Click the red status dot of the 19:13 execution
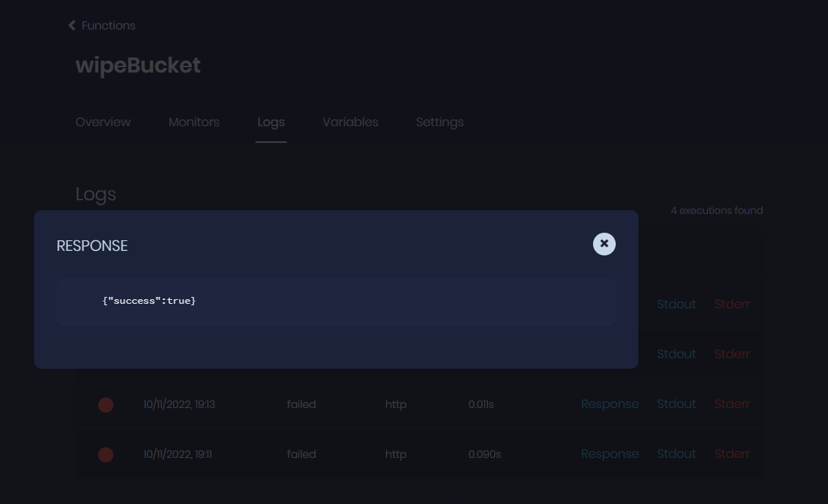The image size is (828, 504). [x=106, y=405]
